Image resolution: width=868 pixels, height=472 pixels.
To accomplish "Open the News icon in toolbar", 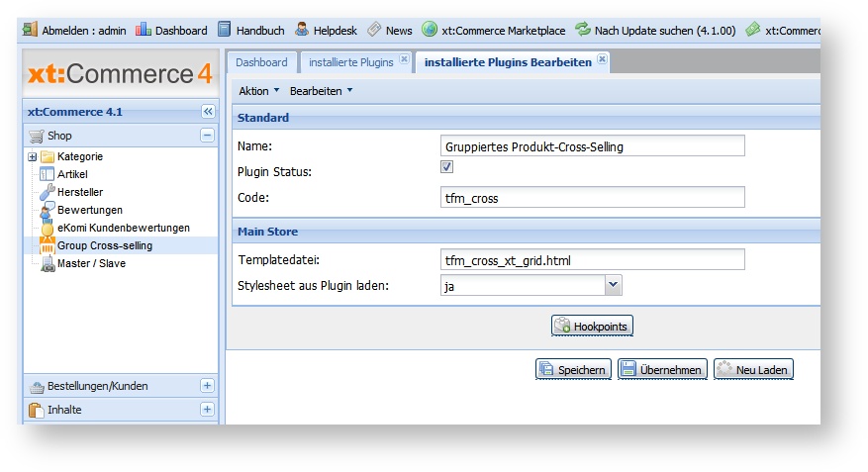I will click(375, 30).
